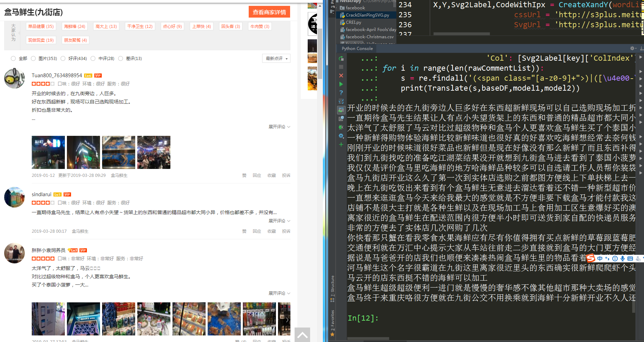
Task: Execute current statement with green play icon
Action: [x=341, y=84]
